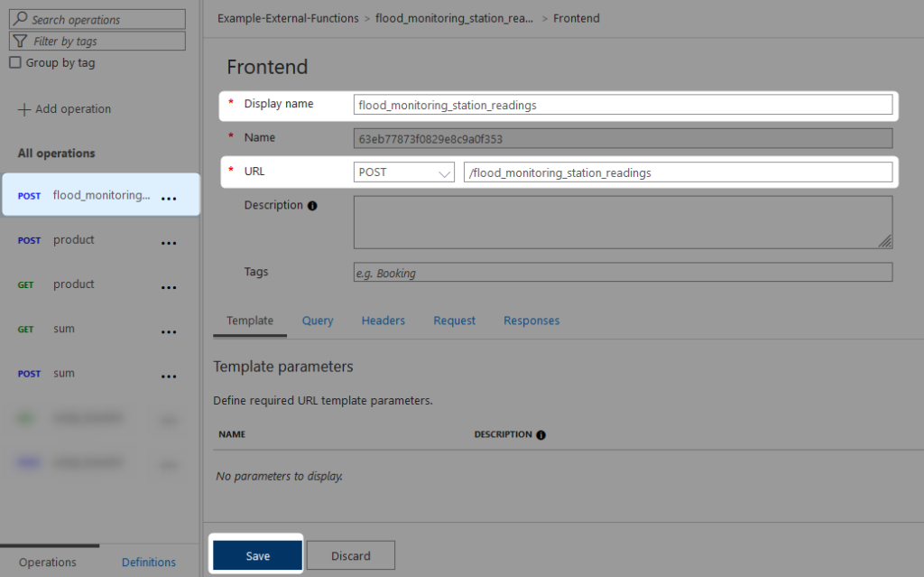
Task: Navigate to Example-External-Functions via breadcrumb
Action: 287,17
